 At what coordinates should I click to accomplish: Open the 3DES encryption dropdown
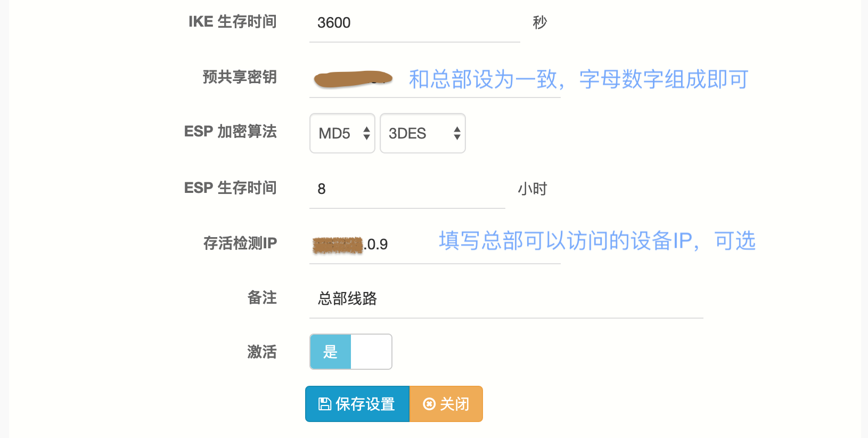[422, 133]
